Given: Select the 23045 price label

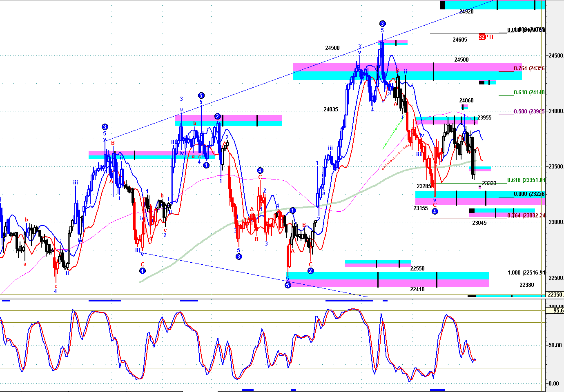Looking at the screenshot, I should point(479,223).
